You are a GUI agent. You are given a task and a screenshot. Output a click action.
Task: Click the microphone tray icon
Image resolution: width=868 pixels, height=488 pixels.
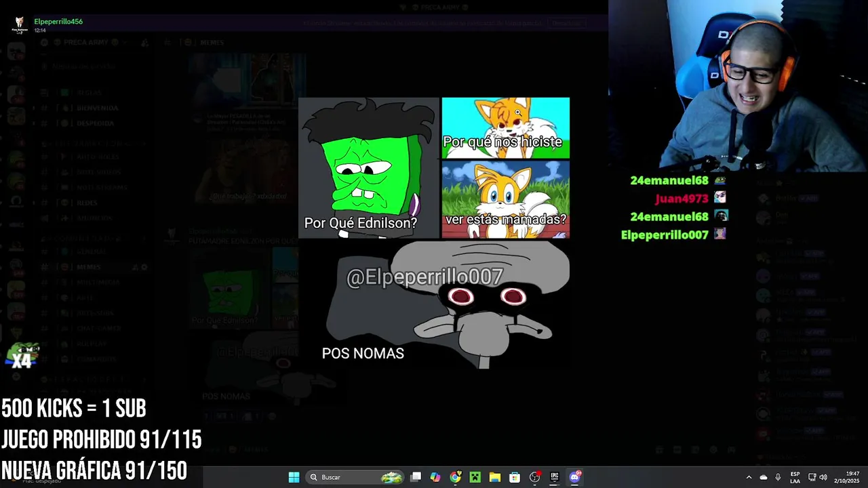click(778, 477)
